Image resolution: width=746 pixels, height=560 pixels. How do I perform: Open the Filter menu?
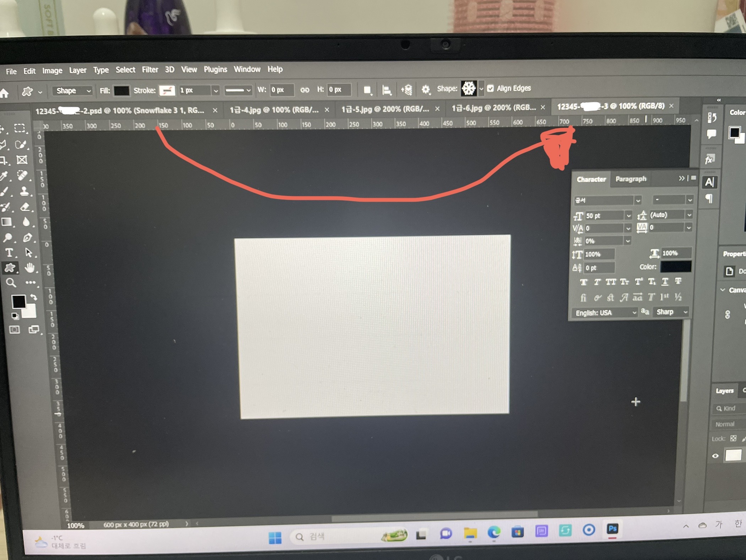150,70
